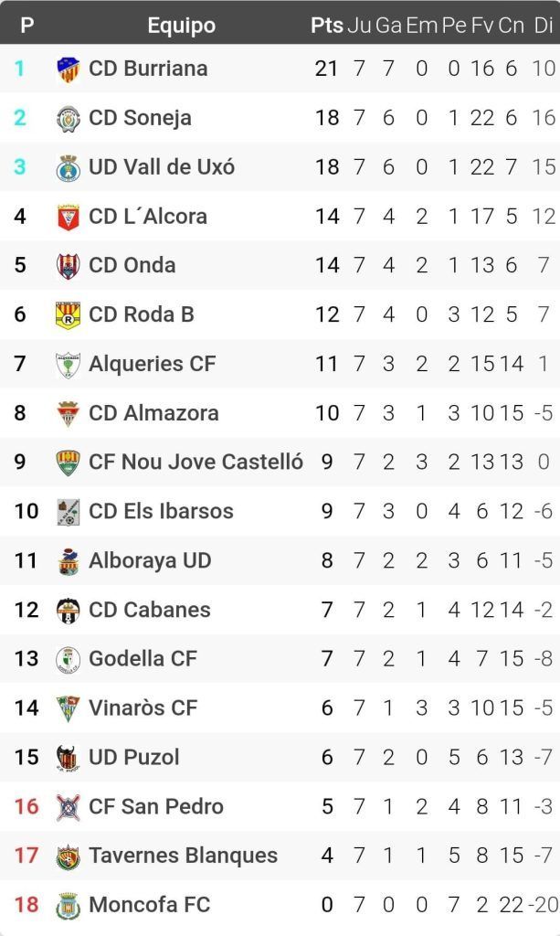Click the CF Nou Jove Castelló badge
This screenshot has width=560, height=936.
68,463
